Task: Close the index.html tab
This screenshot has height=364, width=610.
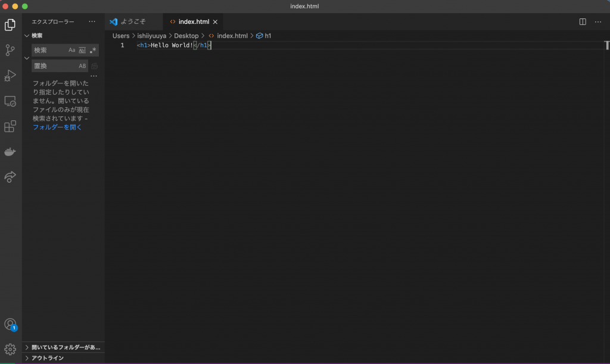Action: (216, 22)
